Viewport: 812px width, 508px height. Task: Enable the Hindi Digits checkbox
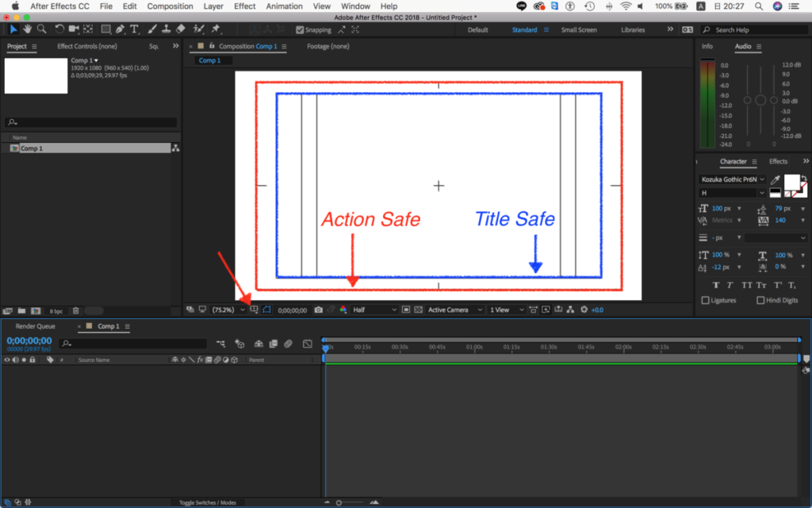(x=760, y=300)
